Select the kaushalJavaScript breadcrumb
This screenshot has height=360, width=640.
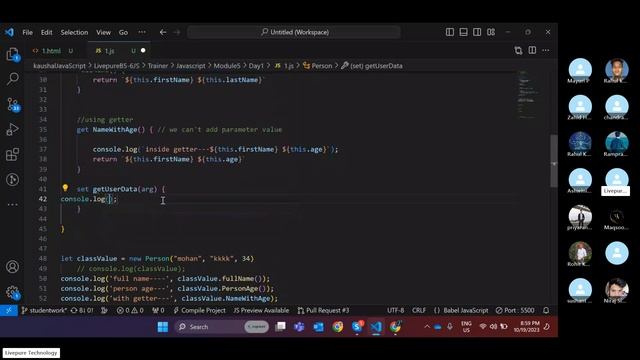[60, 66]
